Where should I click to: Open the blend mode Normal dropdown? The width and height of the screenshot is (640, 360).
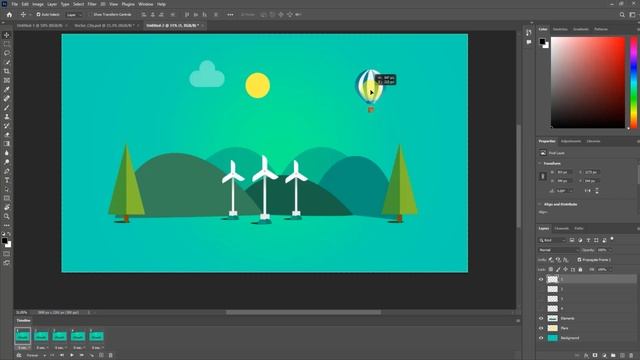pos(558,250)
